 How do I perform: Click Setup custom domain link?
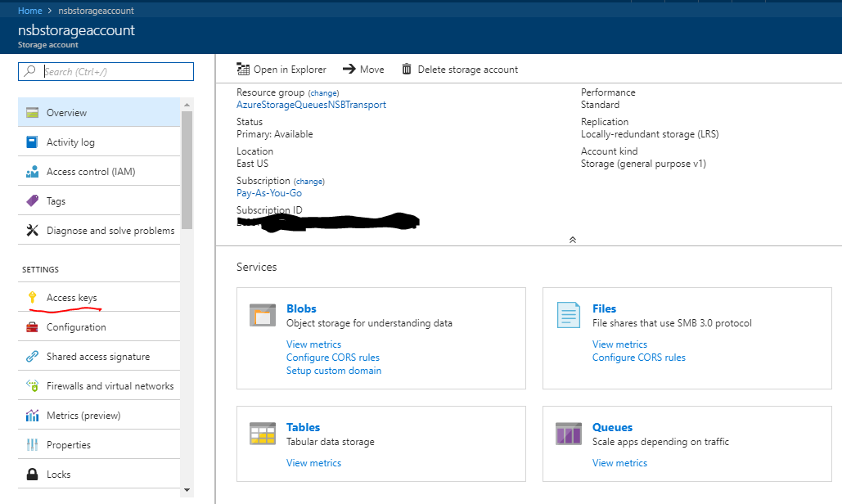coord(334,371)
